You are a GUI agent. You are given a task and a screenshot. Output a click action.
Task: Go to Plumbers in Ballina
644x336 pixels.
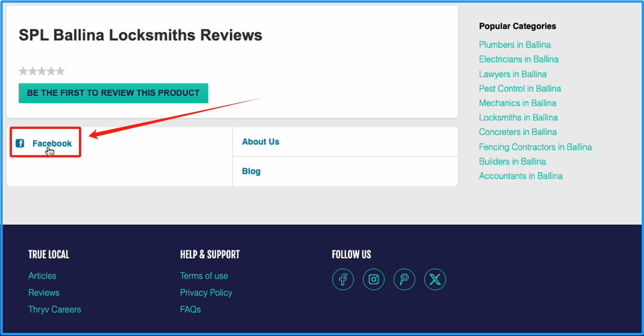pos(515,45)
